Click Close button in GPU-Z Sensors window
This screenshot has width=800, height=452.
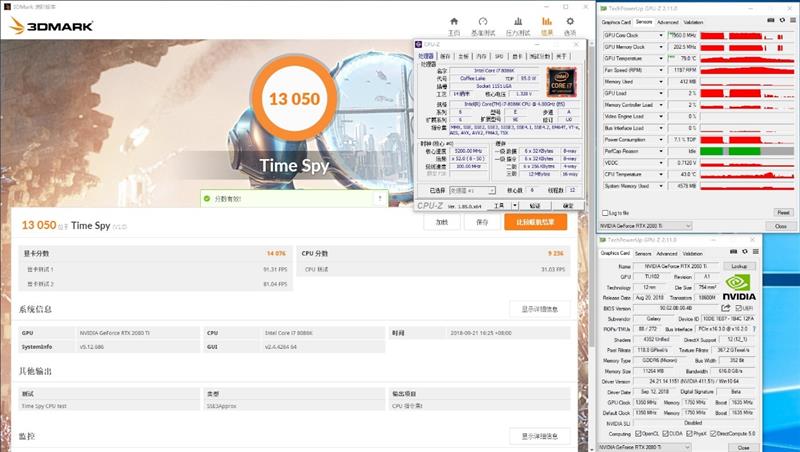[781, 226]
